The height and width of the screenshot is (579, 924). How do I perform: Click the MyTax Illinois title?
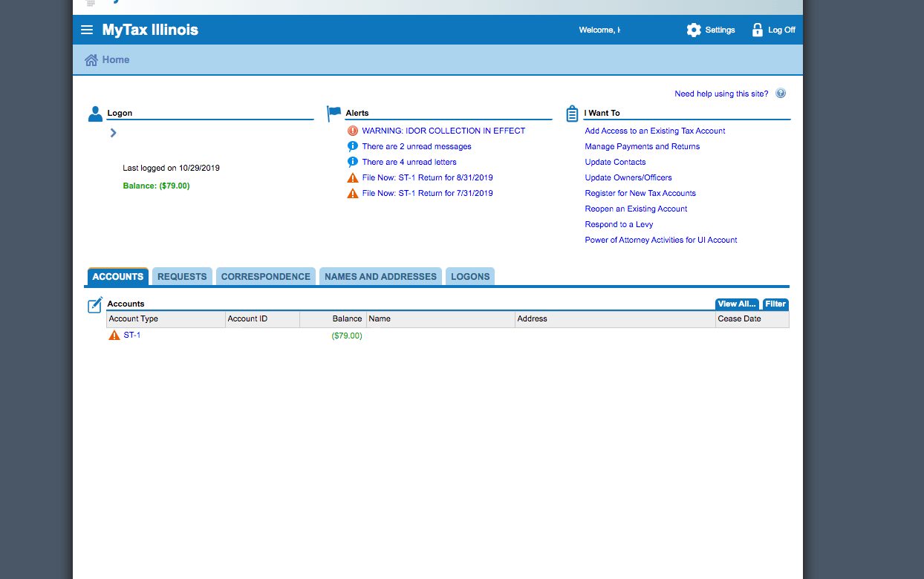tap(150, 30)
